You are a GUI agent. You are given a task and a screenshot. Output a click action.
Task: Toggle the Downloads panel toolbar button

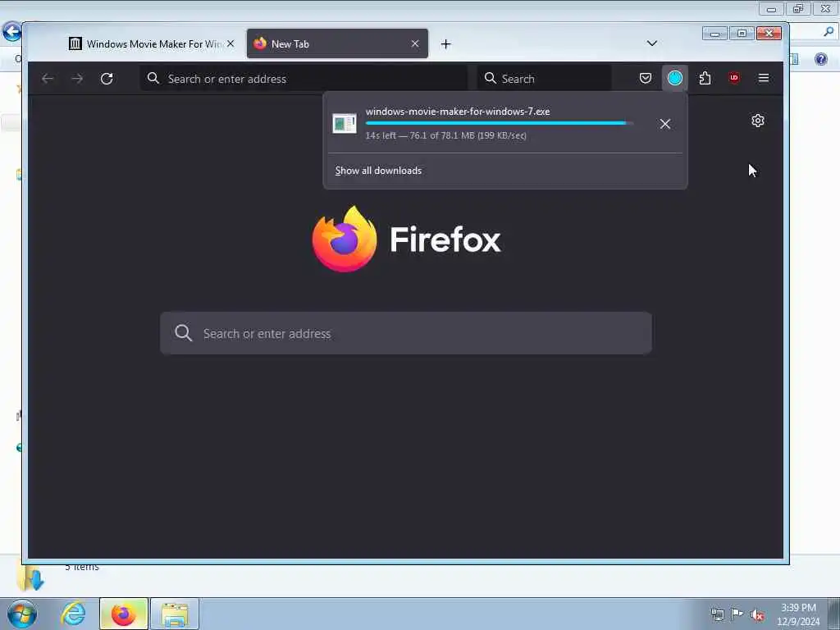675,78
